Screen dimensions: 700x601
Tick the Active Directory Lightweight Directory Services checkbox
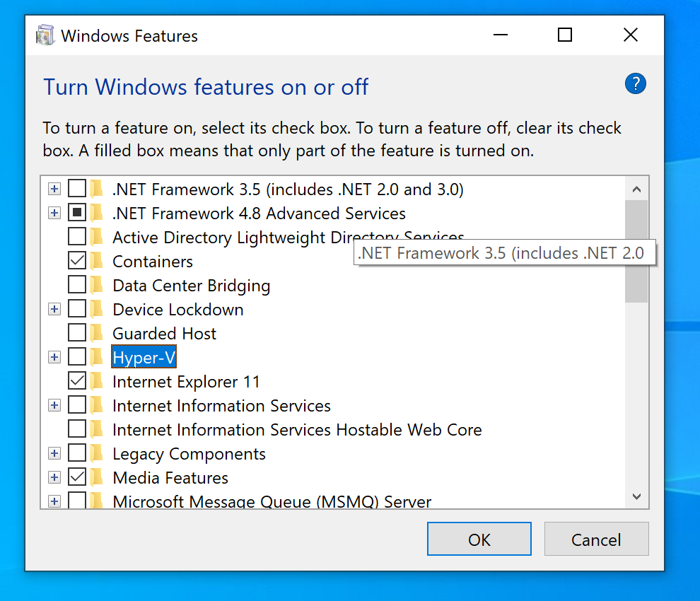pyautogui.click(x=77, y=237)
